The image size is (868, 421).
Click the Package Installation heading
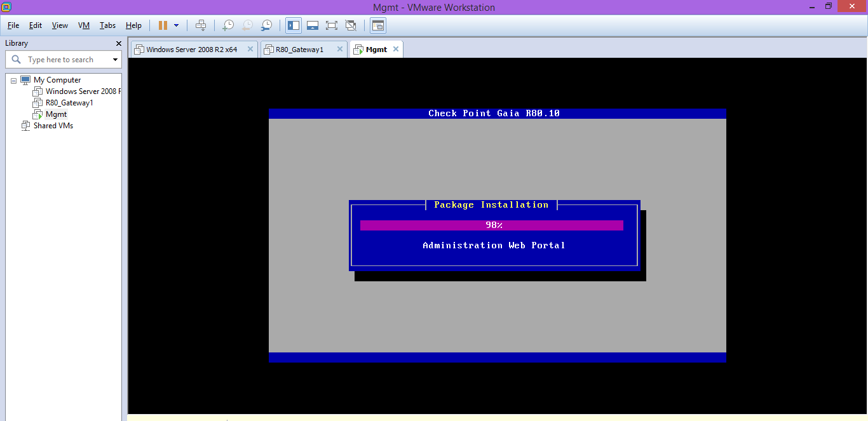pyautogui.click(x=491, y=205)
